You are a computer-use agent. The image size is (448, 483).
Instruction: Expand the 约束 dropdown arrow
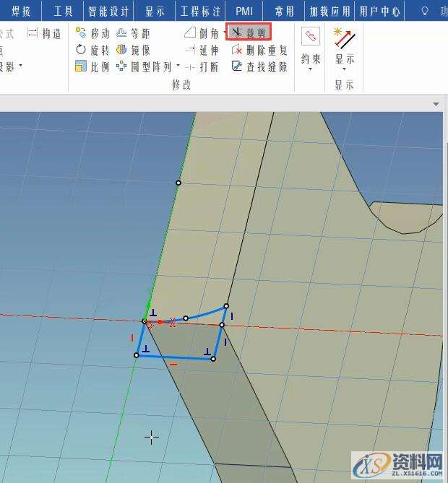point(311,69)
